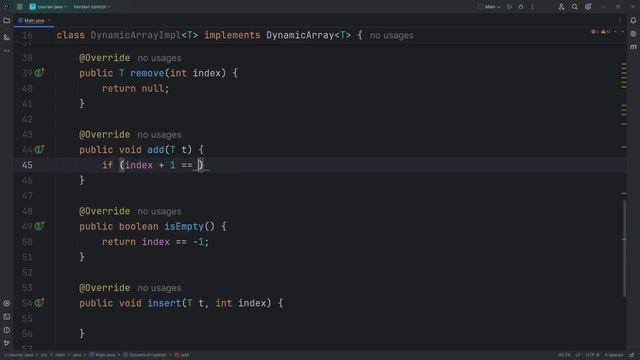Show warnings indicator in editor corner
The image size is (640, 360).
click(606, 32)
